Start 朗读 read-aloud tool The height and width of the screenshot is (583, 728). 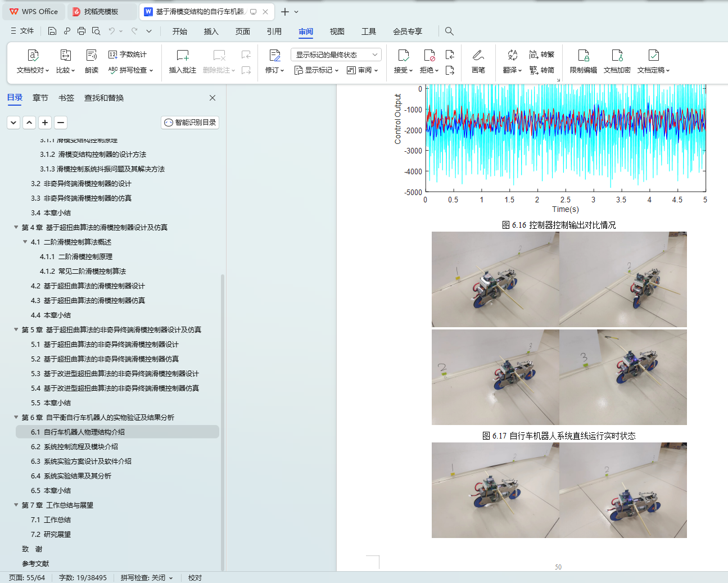[x=92, y=61]
